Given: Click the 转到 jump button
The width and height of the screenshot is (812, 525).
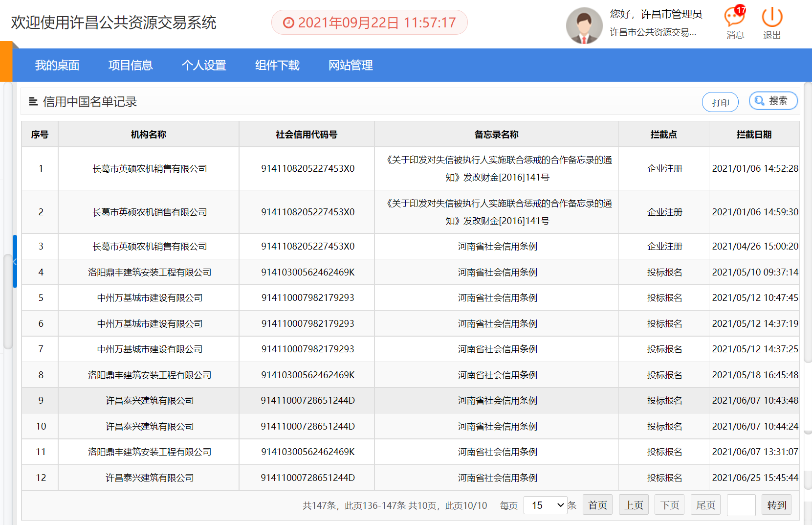Looking at the screenshot, I should (776, 505).
